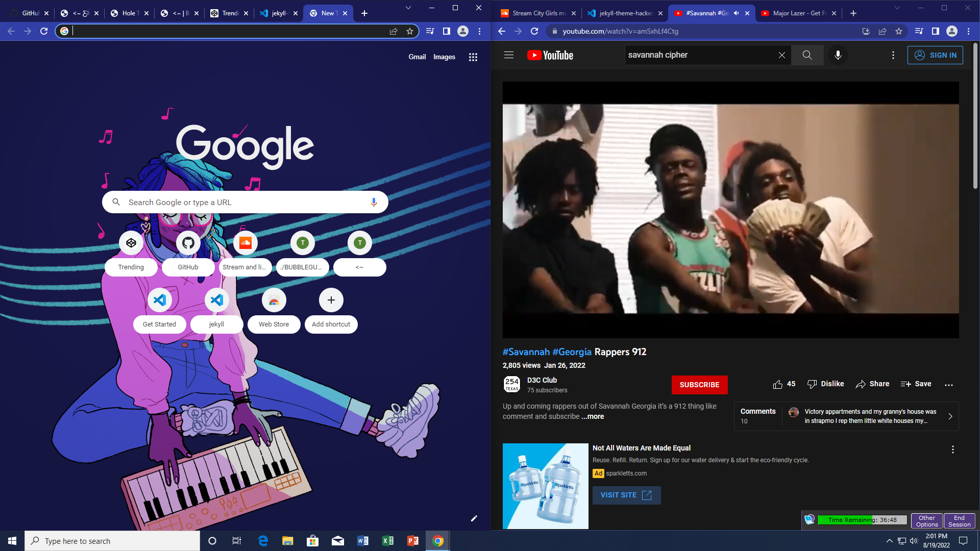Image resolution: width=980 pixels, height=551 pixels.
Task: Click the customize Chrome pencil icon
Action: click(x=474, y=518)
